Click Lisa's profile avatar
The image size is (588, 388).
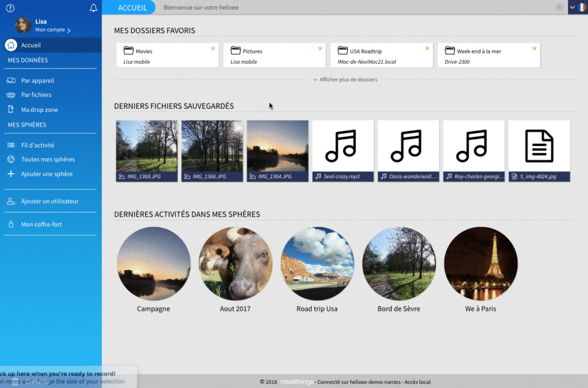pyautogui.click(x=23, y=25)
